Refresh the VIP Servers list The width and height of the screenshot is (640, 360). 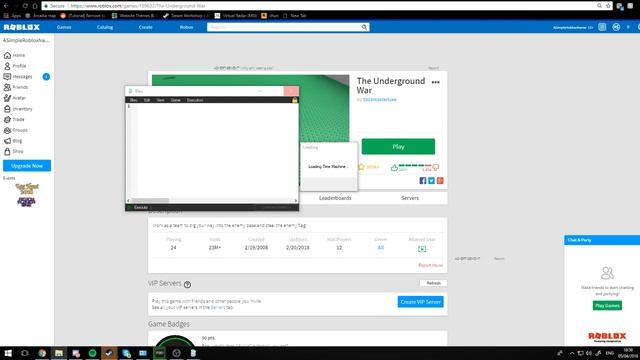[433, 283]
